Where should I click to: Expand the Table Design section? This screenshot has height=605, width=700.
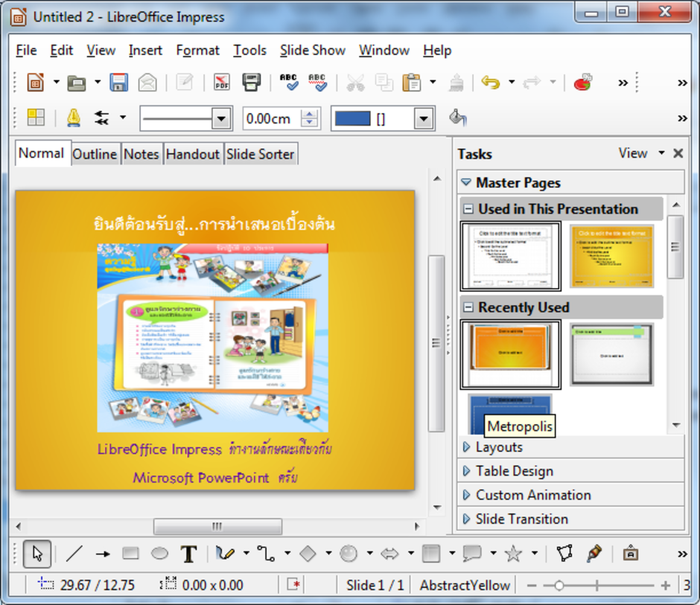570,471
